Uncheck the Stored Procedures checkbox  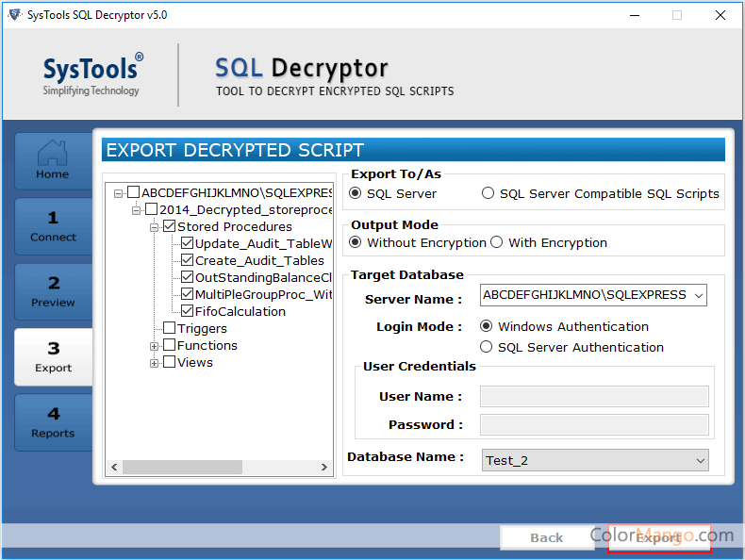169,227
